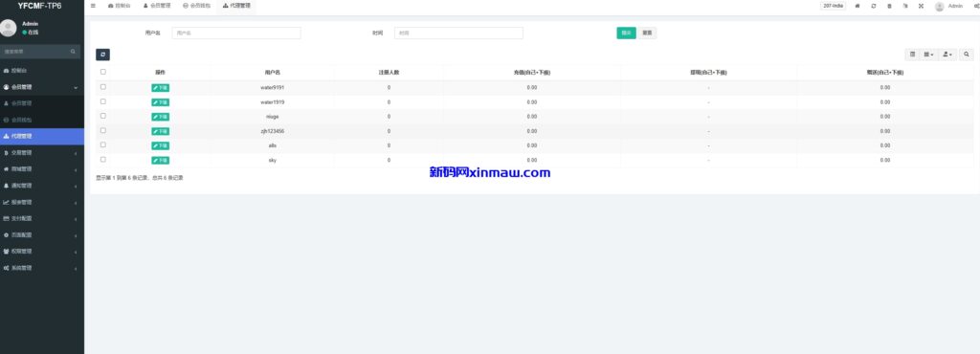The image size is (980, 354).
Task: Expand the 报表管理 sidebar menu
Action: click(x=42, y=202)
